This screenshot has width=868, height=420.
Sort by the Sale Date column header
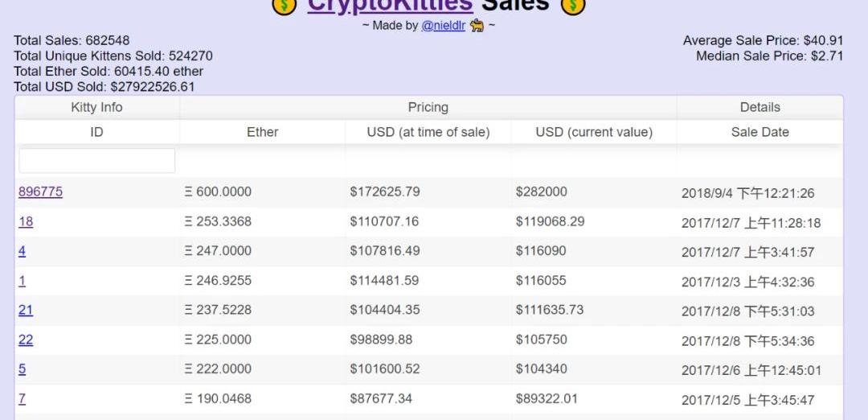759,132
